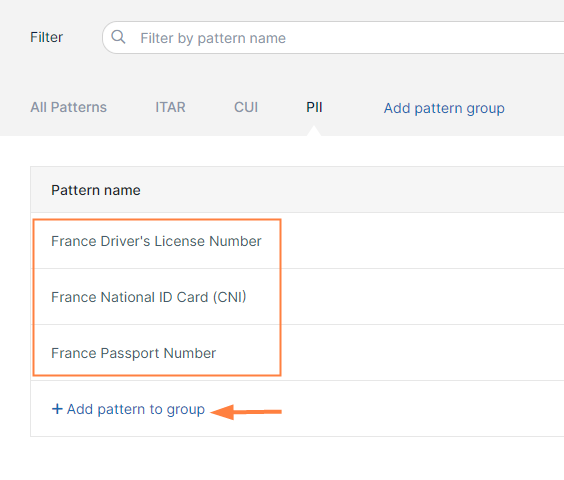Click empty header area right of Pattern name

tap(352, 190)
